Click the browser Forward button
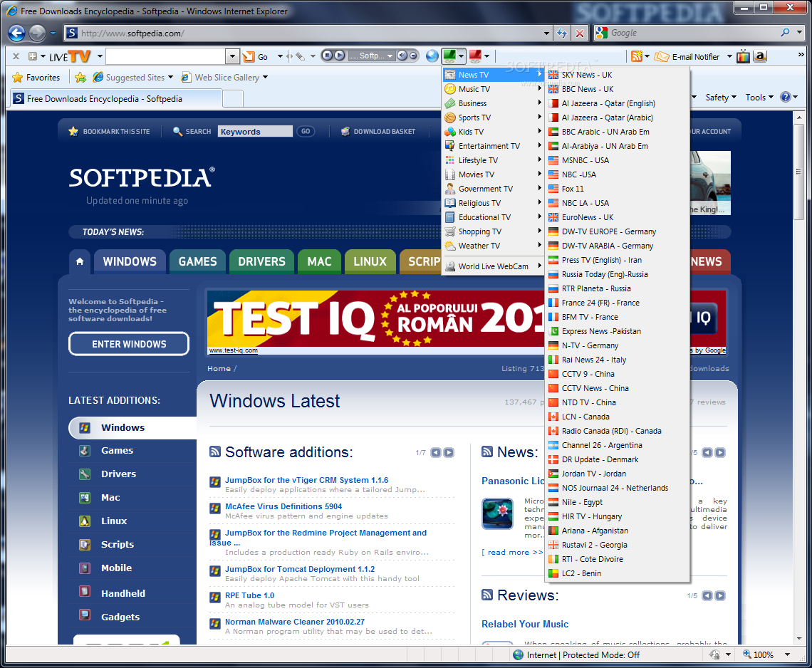 point(37,33)
